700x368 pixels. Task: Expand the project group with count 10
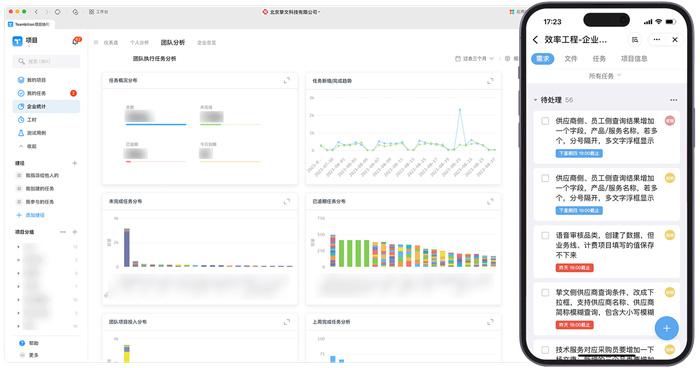[18, 300]
